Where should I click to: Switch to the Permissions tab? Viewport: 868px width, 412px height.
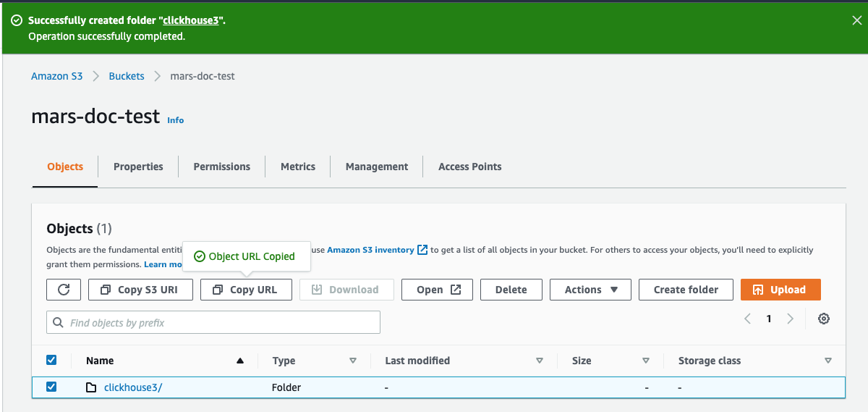pos(221,167)
